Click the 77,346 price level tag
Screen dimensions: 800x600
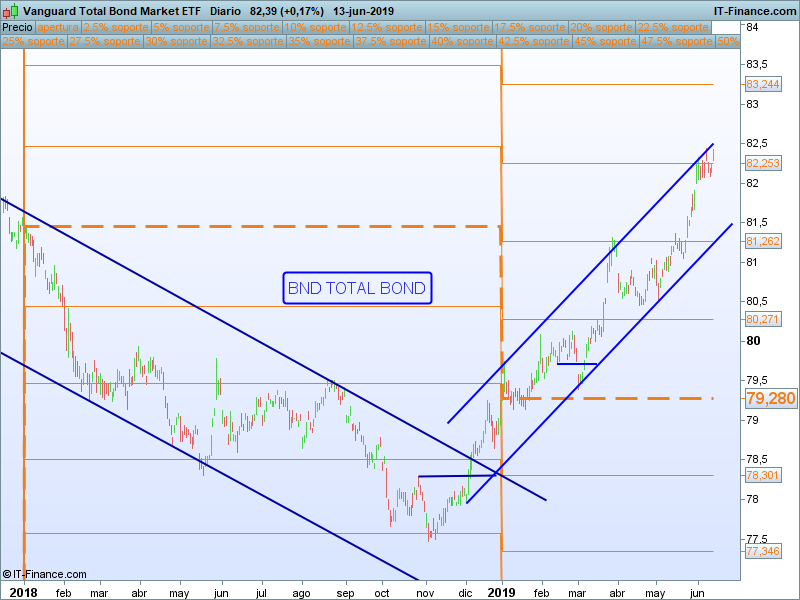click(x=763, y=551)
